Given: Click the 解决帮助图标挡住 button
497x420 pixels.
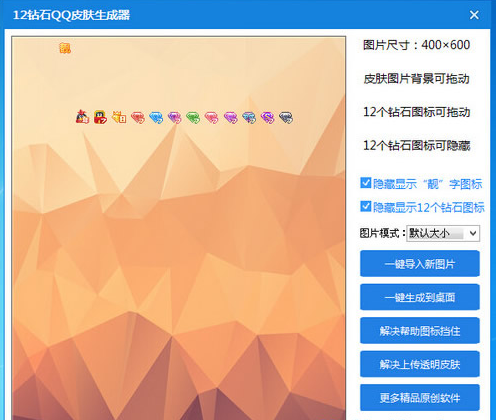Looking at the screenshot, I should pyautogui.click(x=420, y=331).
